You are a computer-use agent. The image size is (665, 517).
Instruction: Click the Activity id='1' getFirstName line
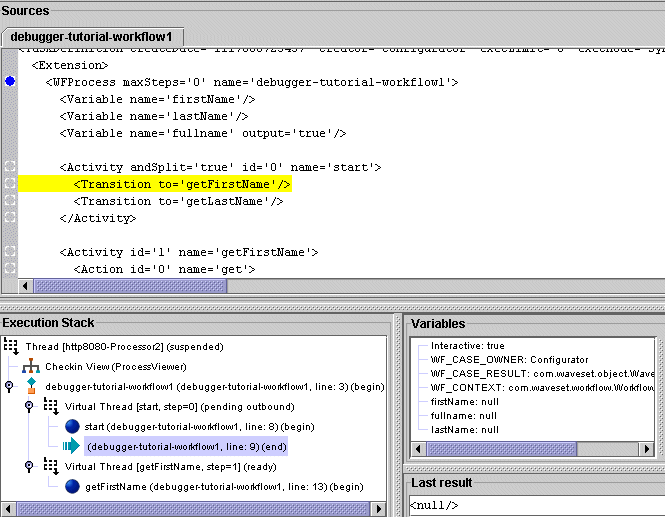point(189,252)
